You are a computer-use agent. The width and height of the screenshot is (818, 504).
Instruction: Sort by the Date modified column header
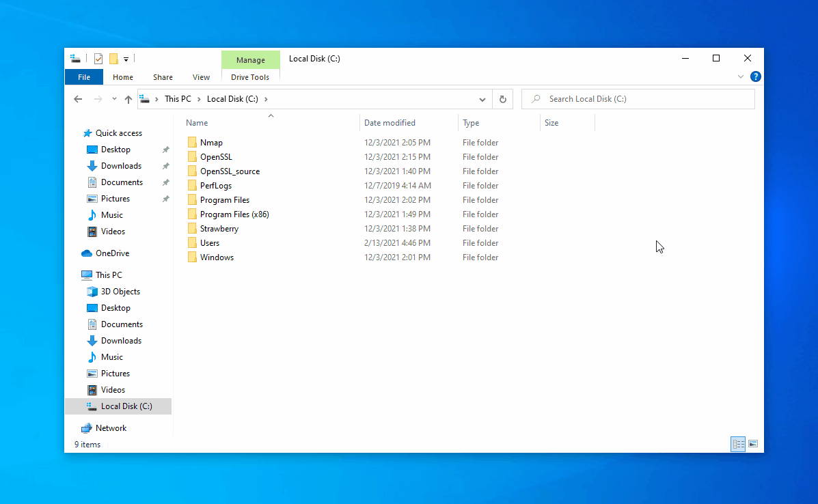pos(390,123)
